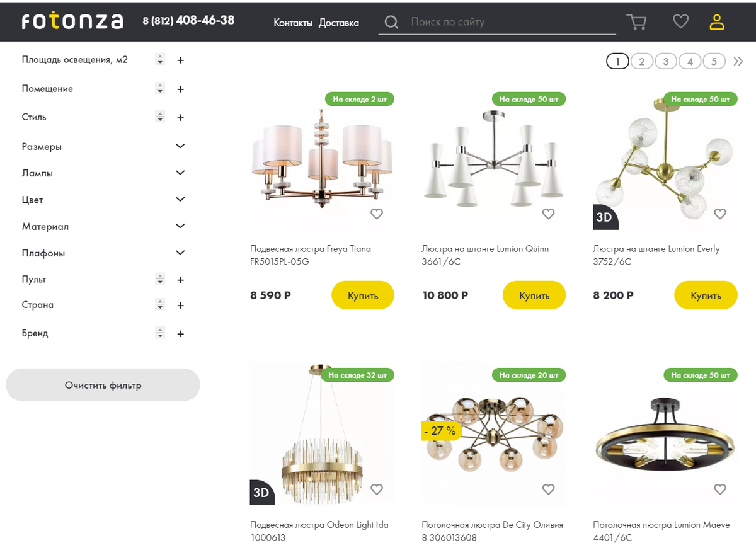Go to next pages double arrow
756x555 pixels.
pyautogui.click(x=738, y=61)
